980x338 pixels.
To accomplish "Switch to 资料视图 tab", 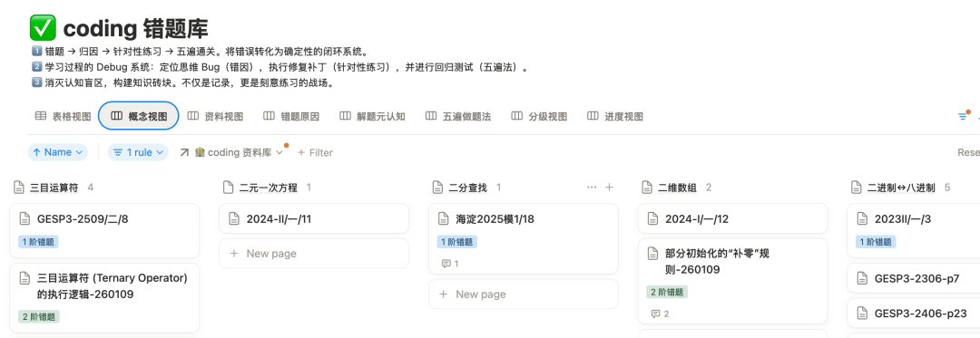I will pyautogui.click(x=215, y=116).
